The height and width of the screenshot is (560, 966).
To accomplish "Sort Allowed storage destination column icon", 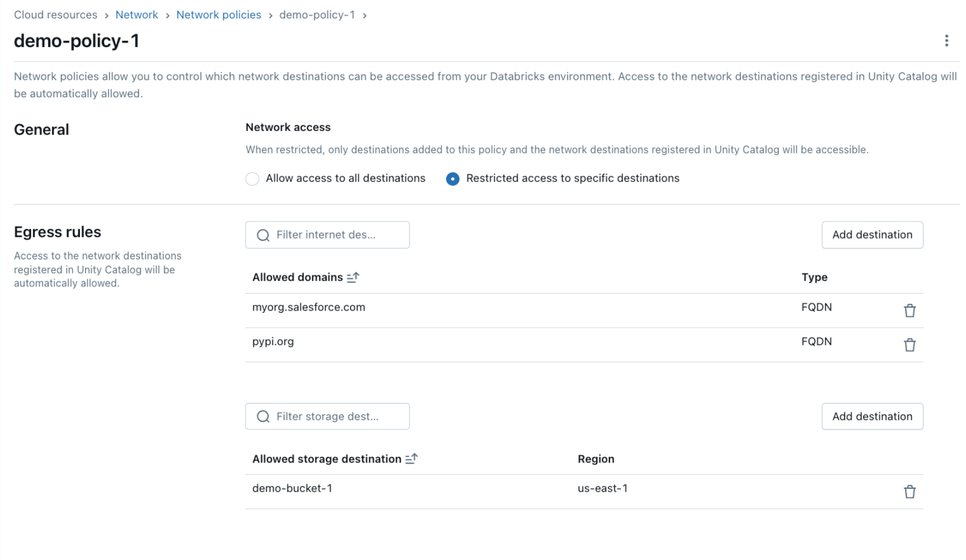I will 411,459.
